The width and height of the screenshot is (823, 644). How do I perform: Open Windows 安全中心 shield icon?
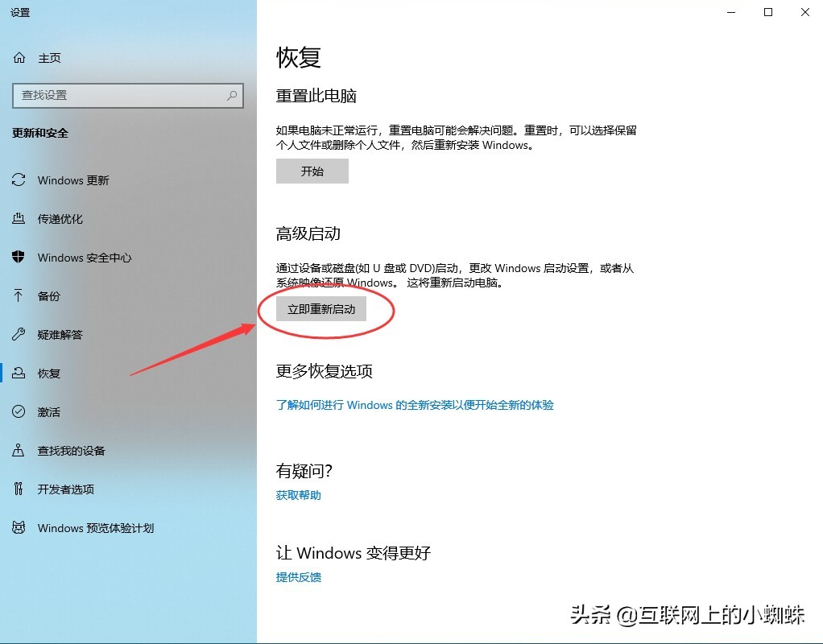[x=21, y=258]
